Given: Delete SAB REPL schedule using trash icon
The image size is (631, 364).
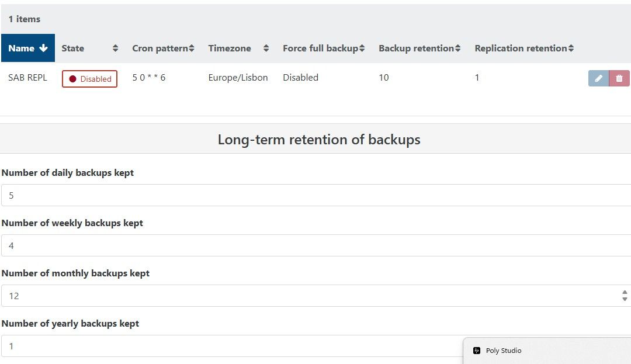Looking at the screenshot, I should 619,78.
